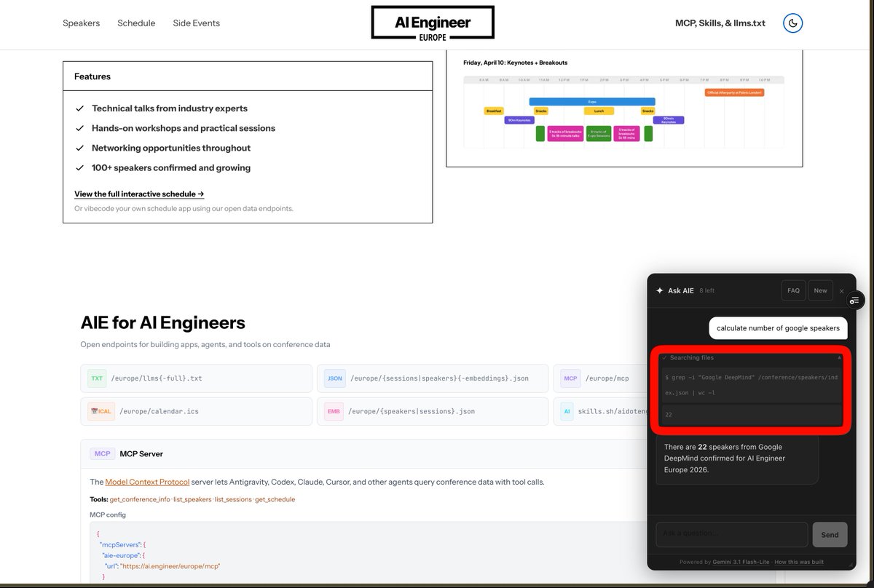Click the checkmark beside Hands-on workshops
This screenshot has height=588, width=874.
(79, 128)
